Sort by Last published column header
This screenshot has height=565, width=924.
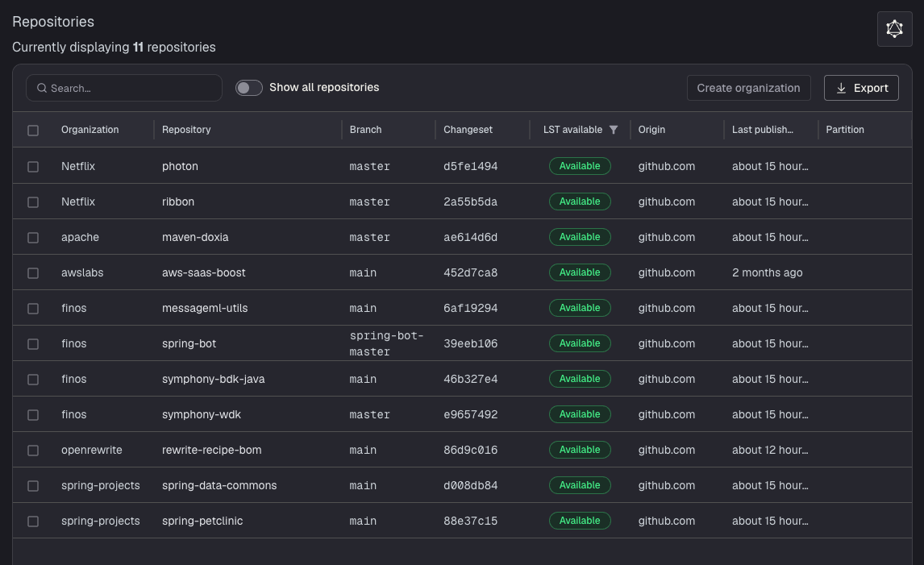pos(763,130)
